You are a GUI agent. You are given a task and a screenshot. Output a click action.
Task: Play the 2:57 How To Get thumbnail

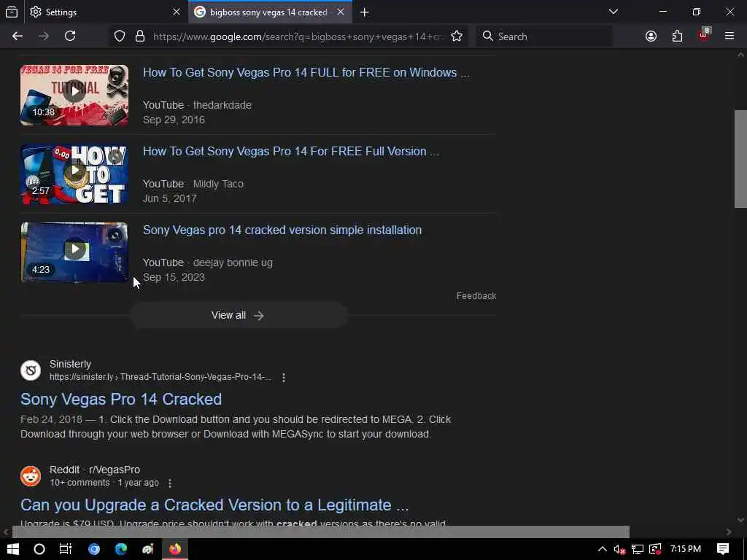point(74,174)
